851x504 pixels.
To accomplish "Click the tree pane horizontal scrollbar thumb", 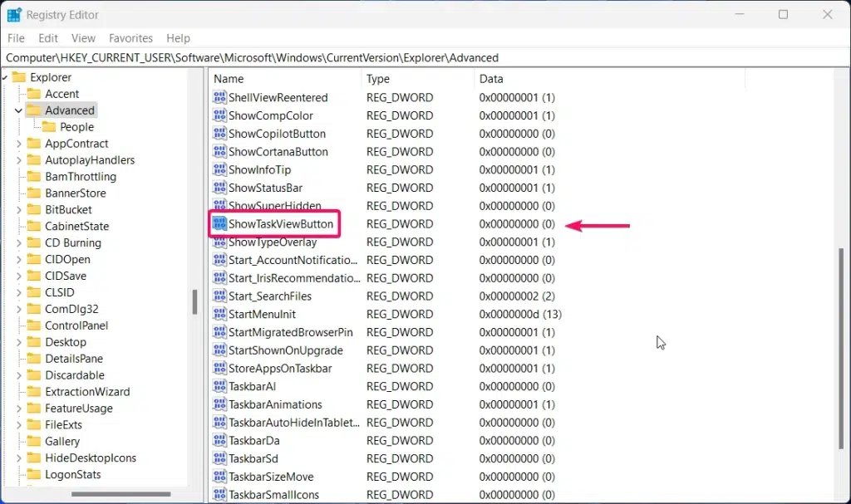I will point(121,494).
